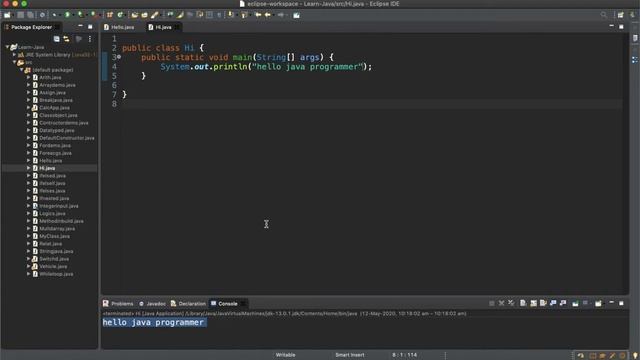Minimize the Console view
Image resolution: width=640 pixels, height=360 pixels.
611,303
